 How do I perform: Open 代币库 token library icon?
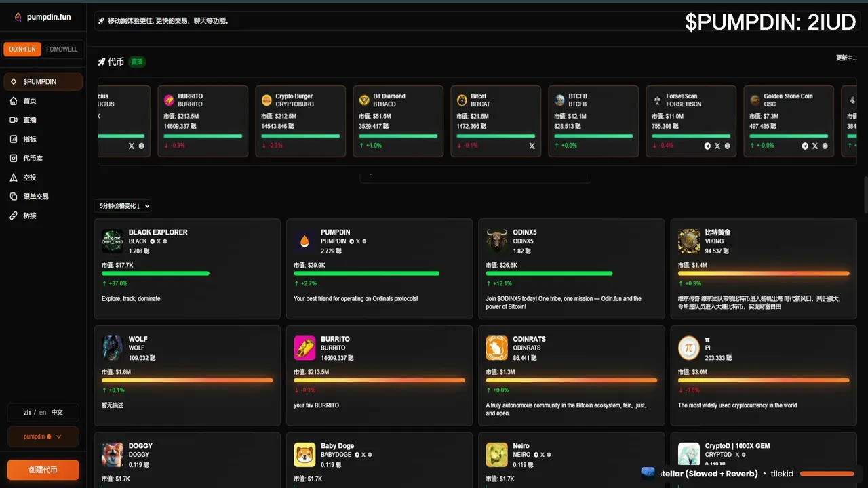point(14,158)
